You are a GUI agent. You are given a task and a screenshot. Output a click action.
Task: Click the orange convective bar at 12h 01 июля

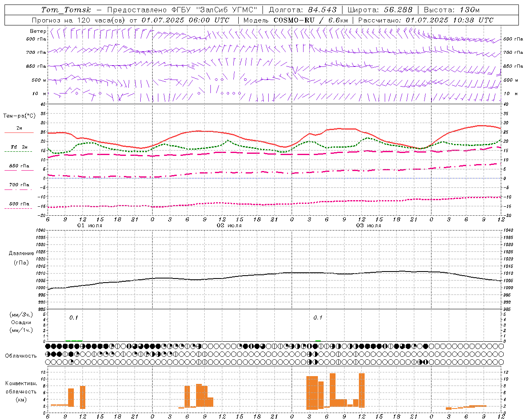82,397
